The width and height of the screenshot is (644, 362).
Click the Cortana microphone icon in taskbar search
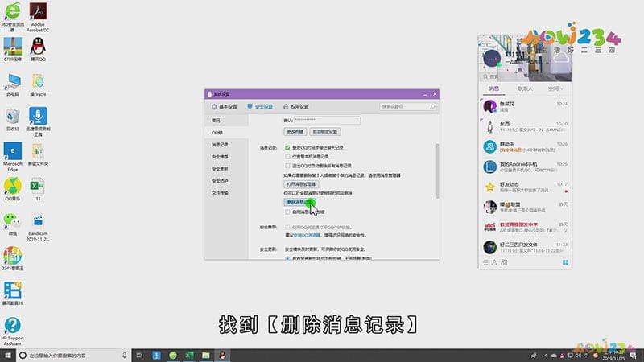click(125, 356)
